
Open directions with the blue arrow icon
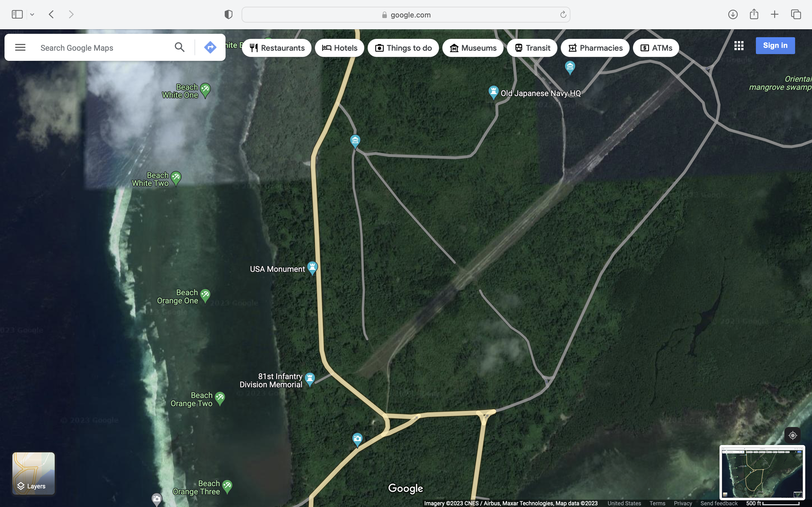point(210,47)
